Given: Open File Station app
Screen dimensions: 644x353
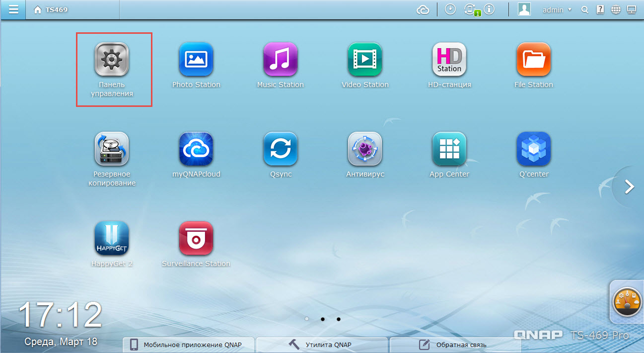Looking at the screenshot, I should coord(534,60).
